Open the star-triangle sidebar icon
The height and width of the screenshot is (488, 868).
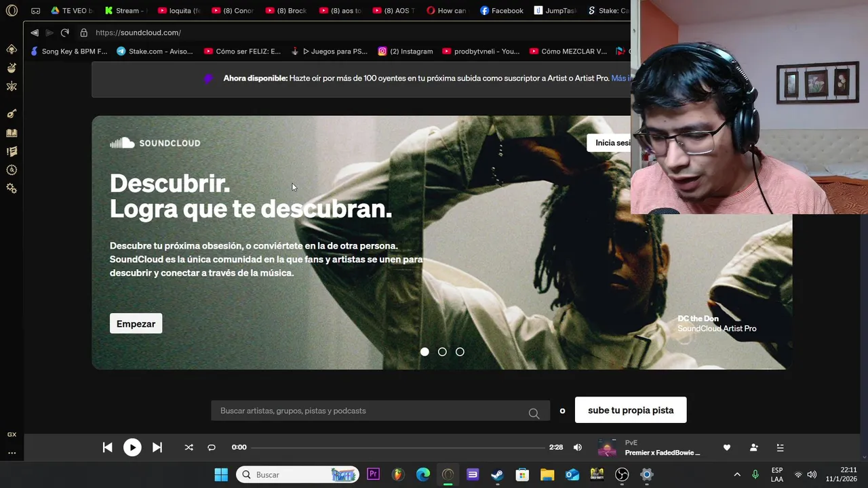click(x=12, y=86)
